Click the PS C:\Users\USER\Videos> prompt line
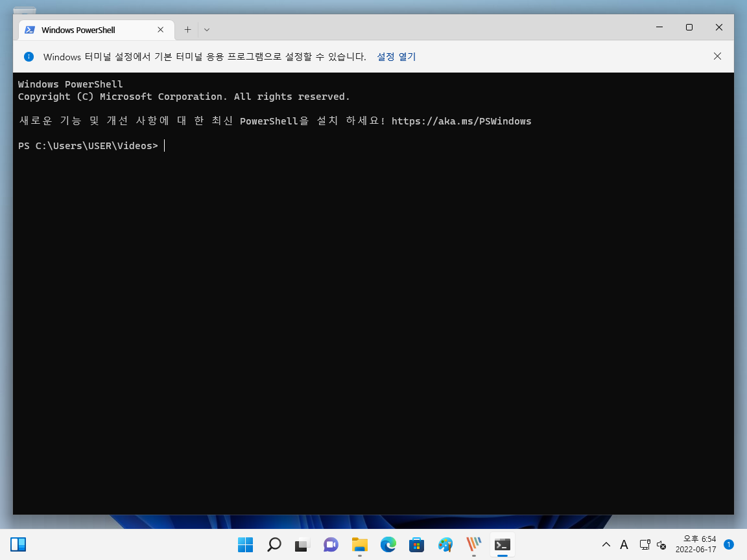 click(88, 146)
